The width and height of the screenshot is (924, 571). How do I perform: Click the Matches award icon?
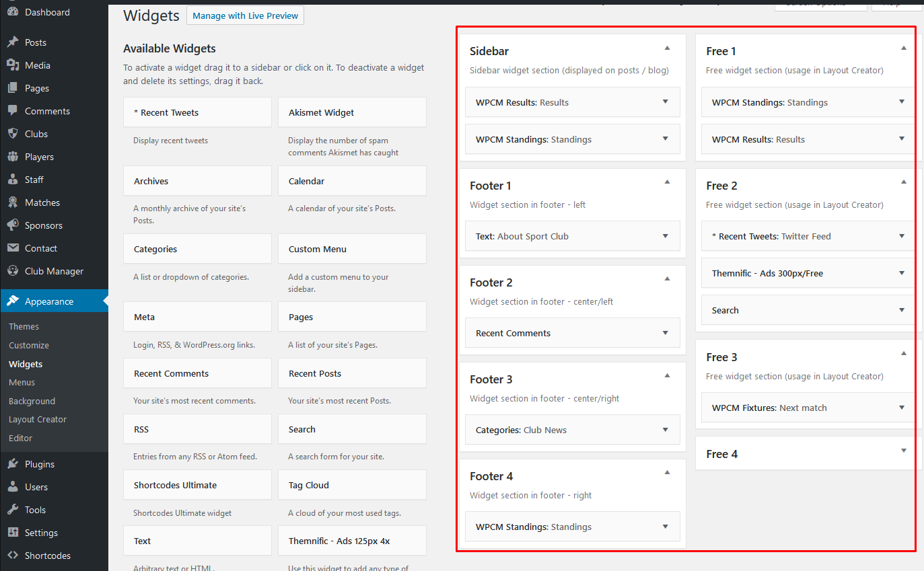point(13,202)
